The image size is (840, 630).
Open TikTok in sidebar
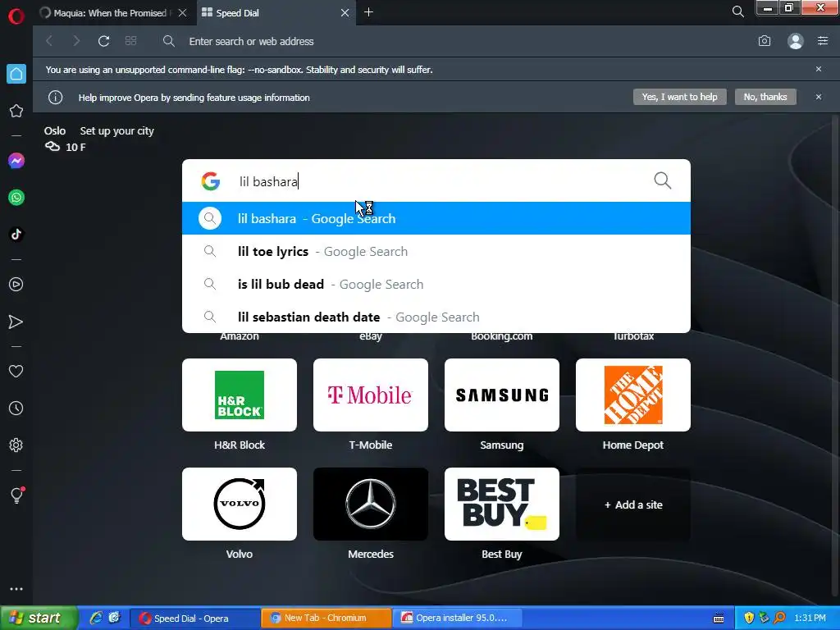(x=16, y=234)
